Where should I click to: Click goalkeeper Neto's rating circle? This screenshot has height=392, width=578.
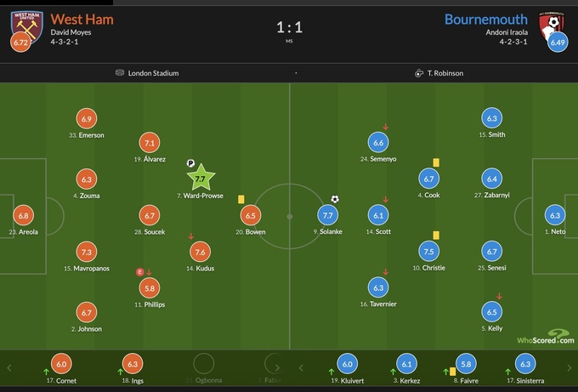point(557,216)
